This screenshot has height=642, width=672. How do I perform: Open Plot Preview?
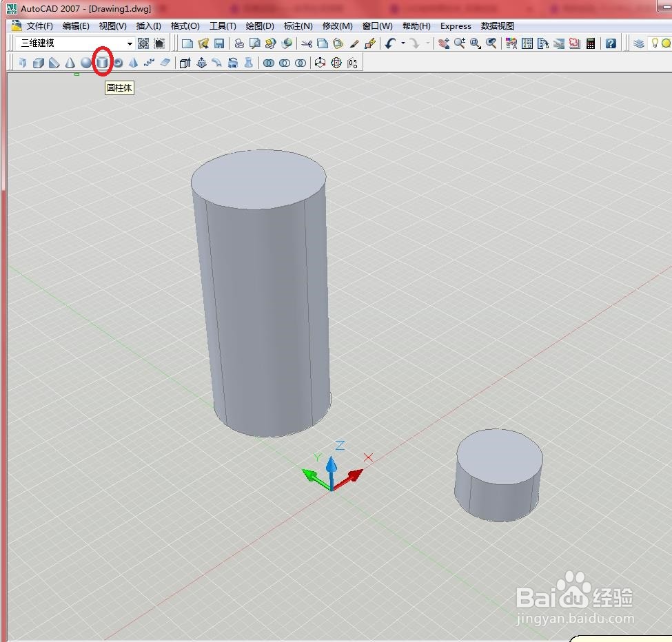[255, 43]
